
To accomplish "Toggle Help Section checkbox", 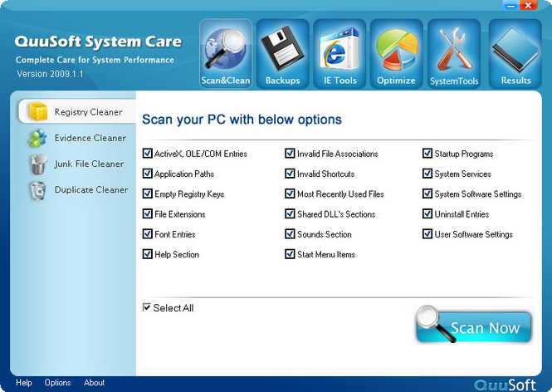I will 147,253.
